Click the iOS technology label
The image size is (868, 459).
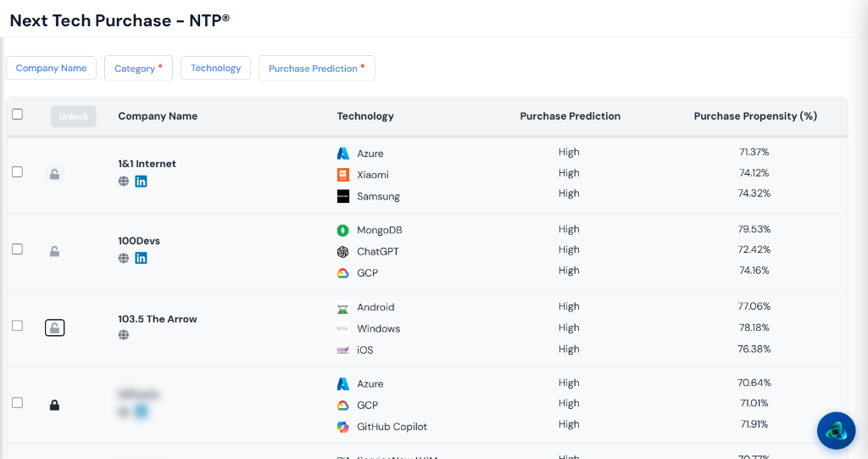[364, 350]
